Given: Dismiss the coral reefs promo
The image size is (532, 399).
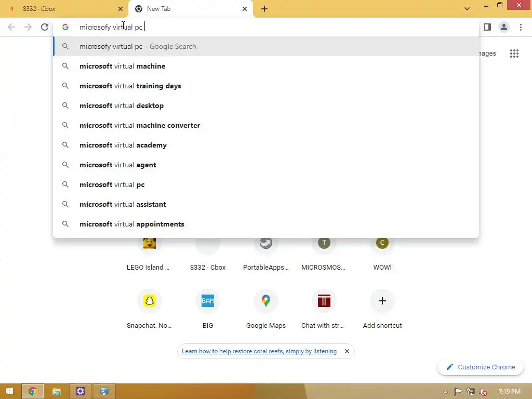Looking at the screenshot, I should coord(347,351).
